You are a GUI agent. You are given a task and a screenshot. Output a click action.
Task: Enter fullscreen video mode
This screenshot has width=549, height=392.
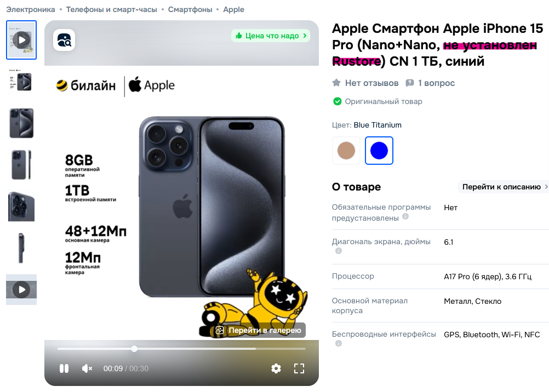[299, 368]
